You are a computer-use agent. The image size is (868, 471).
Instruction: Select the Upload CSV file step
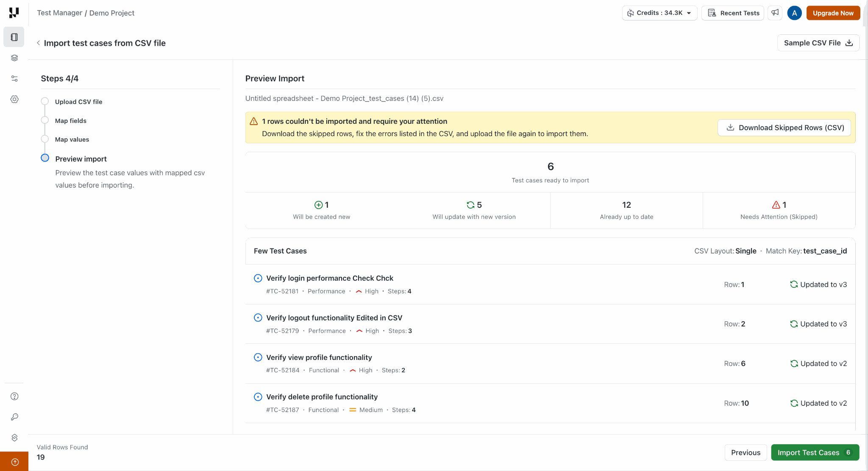click(78, 102)
